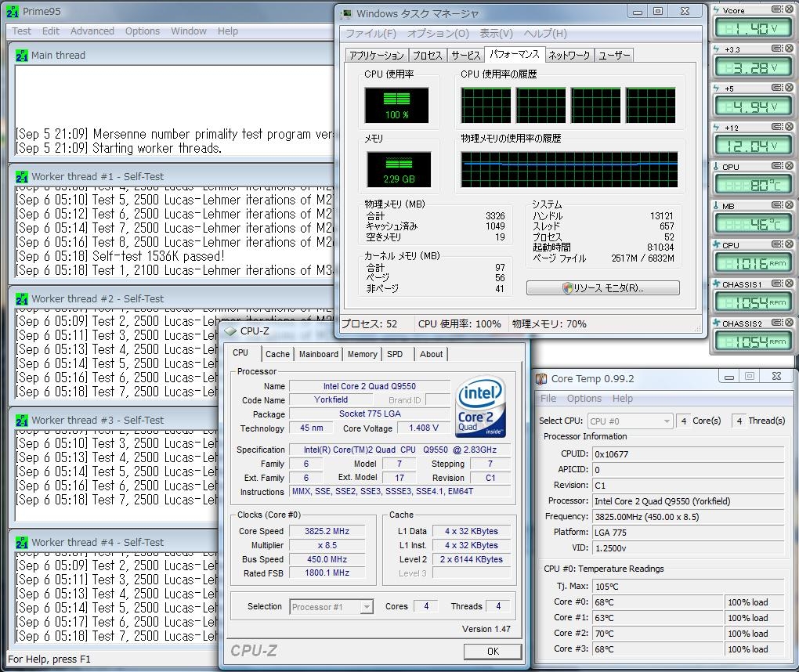Click the Worker thread #3 window icon
Viewport: 799px width, 672px height.
point(21,421)
